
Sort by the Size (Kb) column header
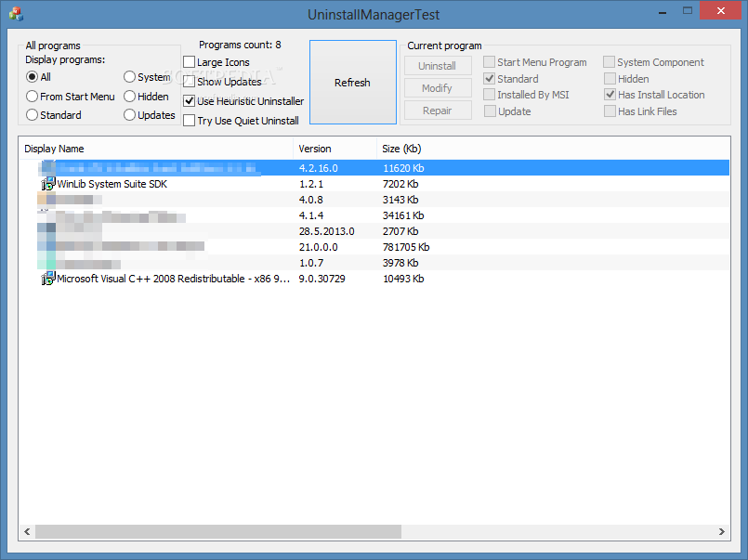coord(401,149)
